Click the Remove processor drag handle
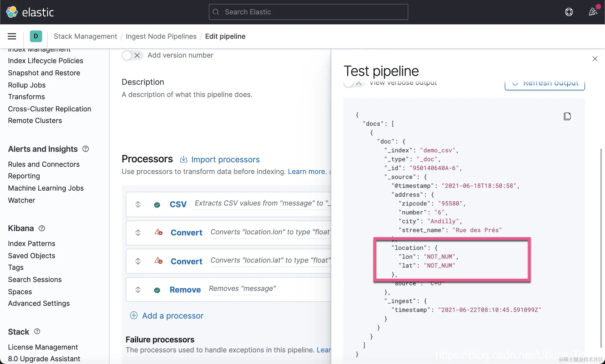Screen dimensions: 605x364 (x=138, y=290)
